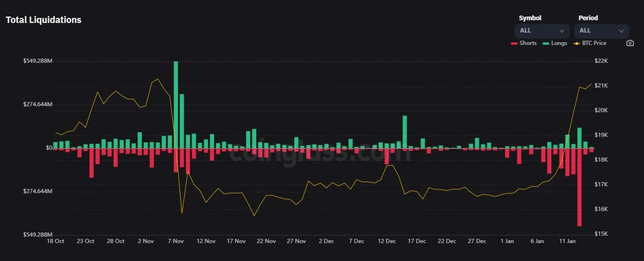Click the tallest green longs bar on 7 Nov
Viewport: 644px width, 261px height.
pos(176,104)
